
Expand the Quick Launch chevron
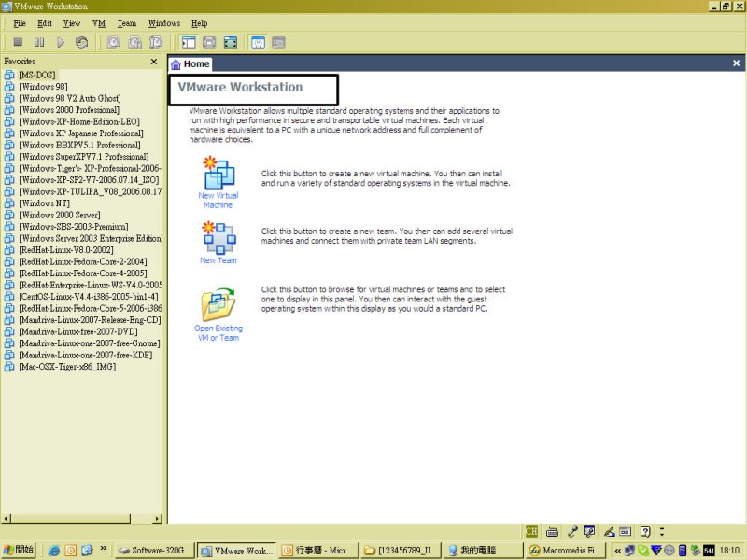coord(103,548)
